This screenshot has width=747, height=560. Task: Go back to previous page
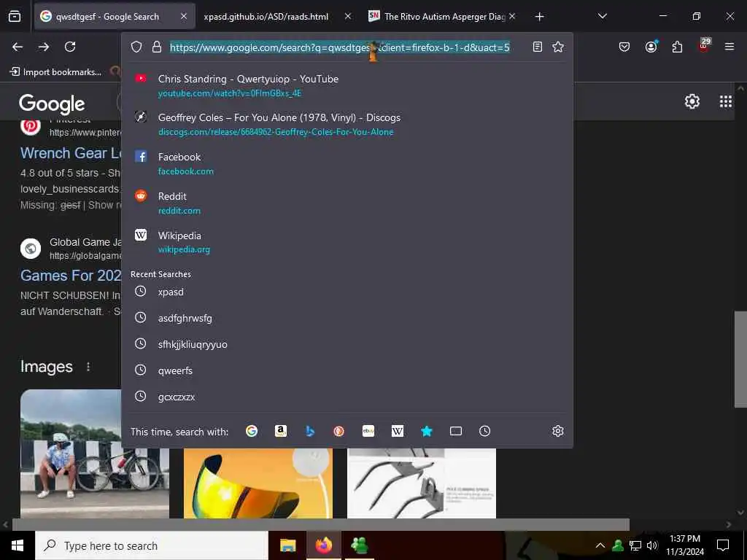pos(18,47)
